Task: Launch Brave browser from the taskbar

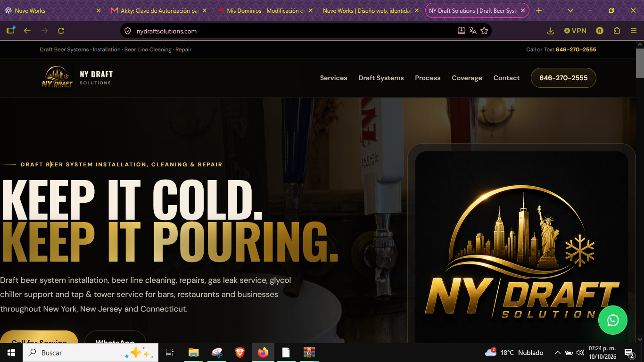Action: [240, 353]
